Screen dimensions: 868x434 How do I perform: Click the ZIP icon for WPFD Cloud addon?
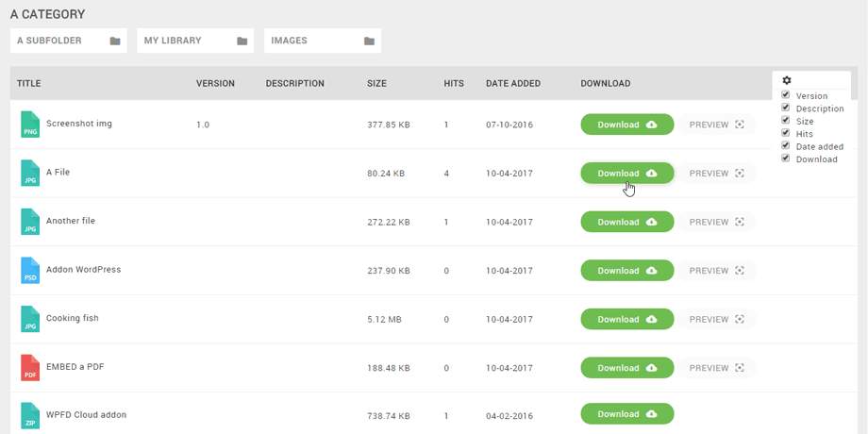coord(30,416)
